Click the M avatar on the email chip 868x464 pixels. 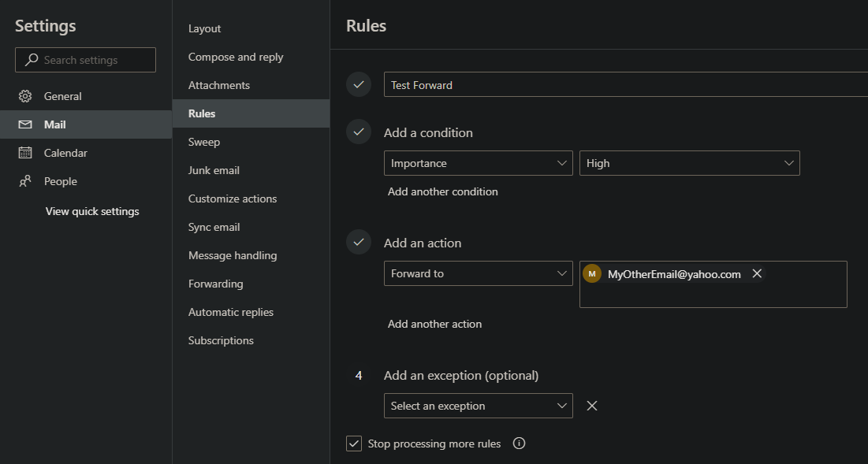[x=592, y=273]
